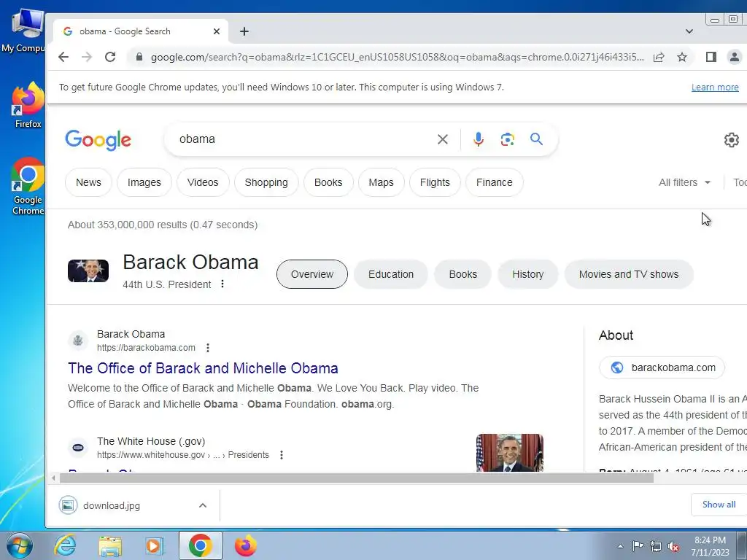Click the White House result Obama portrait thumbnail
This screenshot has width=747, height=560.
(x=510, y=453)
